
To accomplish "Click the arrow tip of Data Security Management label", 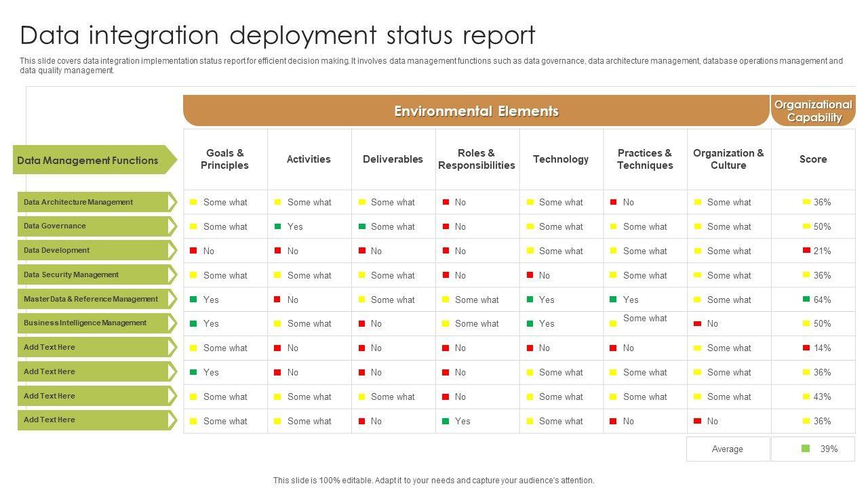I will [173, 274].
